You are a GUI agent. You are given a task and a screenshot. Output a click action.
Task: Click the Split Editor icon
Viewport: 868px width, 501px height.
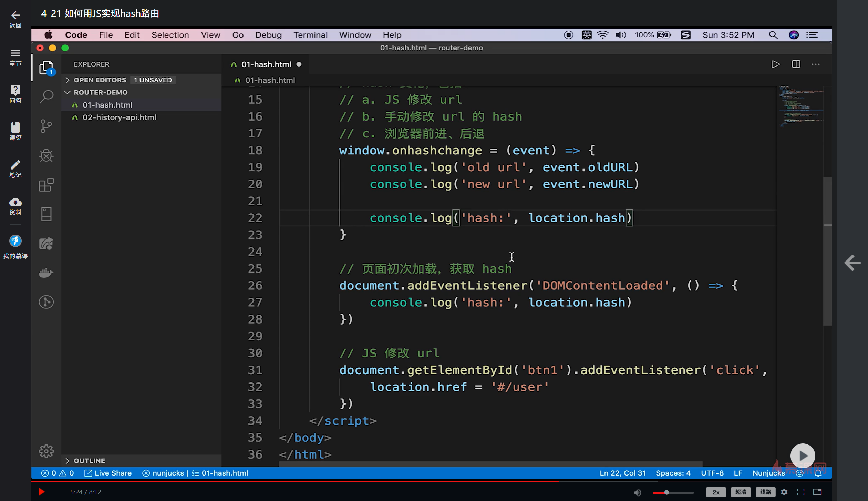click(x=796, y=64)
